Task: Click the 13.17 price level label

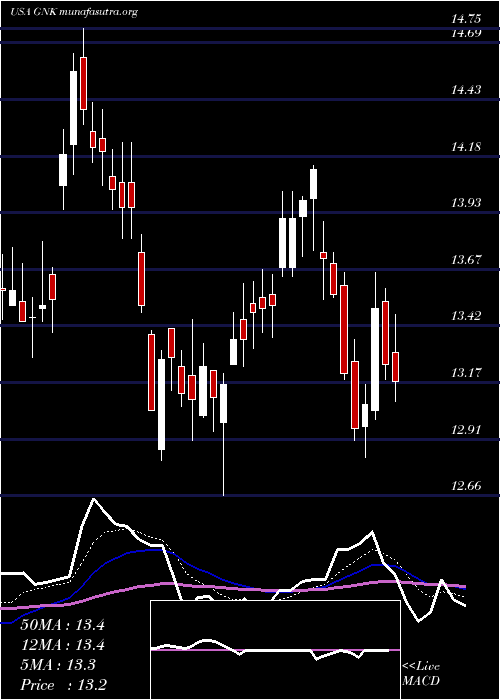Action: (x=466, y=373)
